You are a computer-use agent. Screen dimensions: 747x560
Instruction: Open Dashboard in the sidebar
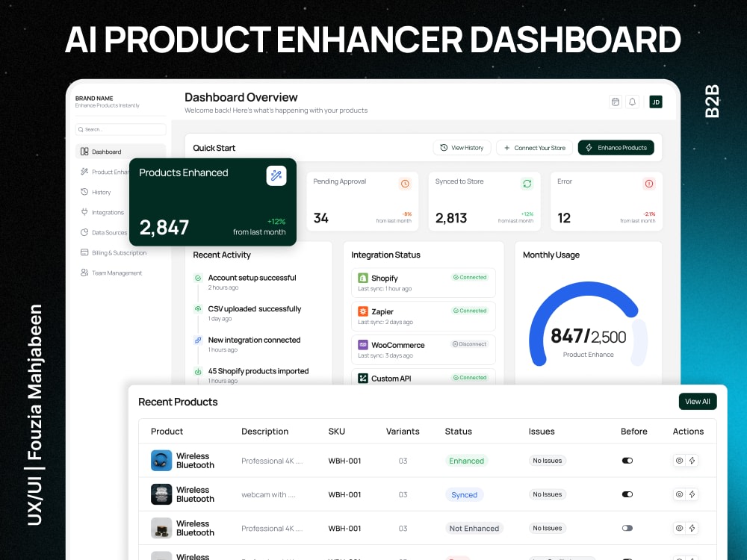click(x=120, y=152)
